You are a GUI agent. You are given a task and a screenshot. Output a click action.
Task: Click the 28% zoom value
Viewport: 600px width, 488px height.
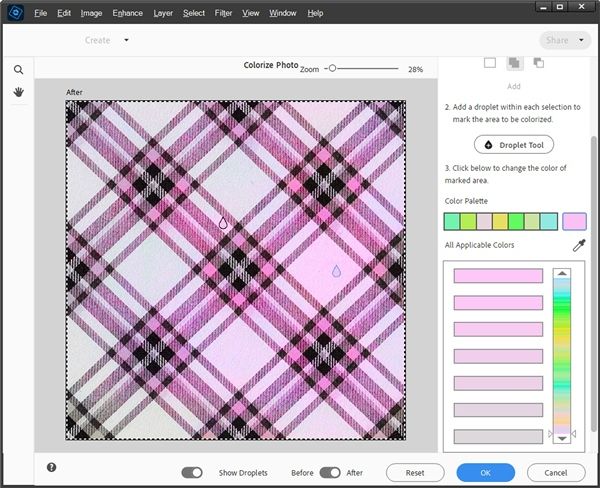[416, 69]
